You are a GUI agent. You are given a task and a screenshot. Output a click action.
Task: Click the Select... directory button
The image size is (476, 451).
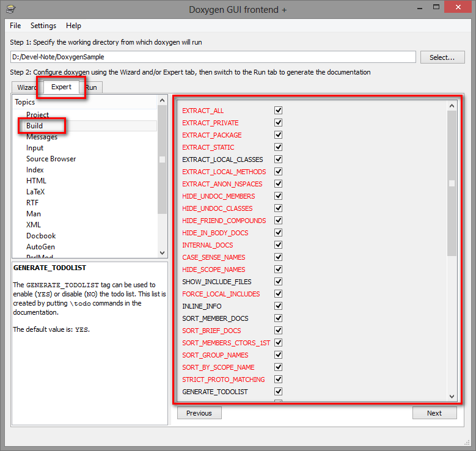pyautogui.click(x=442, y=57)
